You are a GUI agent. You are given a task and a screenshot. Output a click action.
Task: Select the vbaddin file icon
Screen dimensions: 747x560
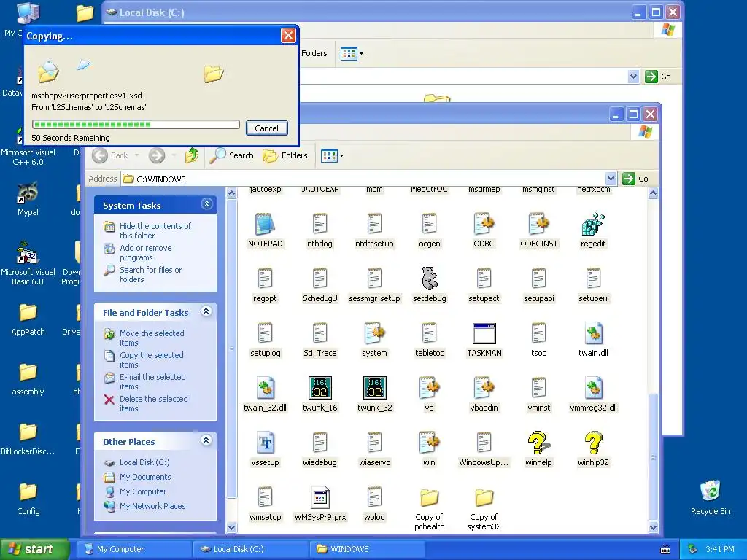tap(484, 388)
